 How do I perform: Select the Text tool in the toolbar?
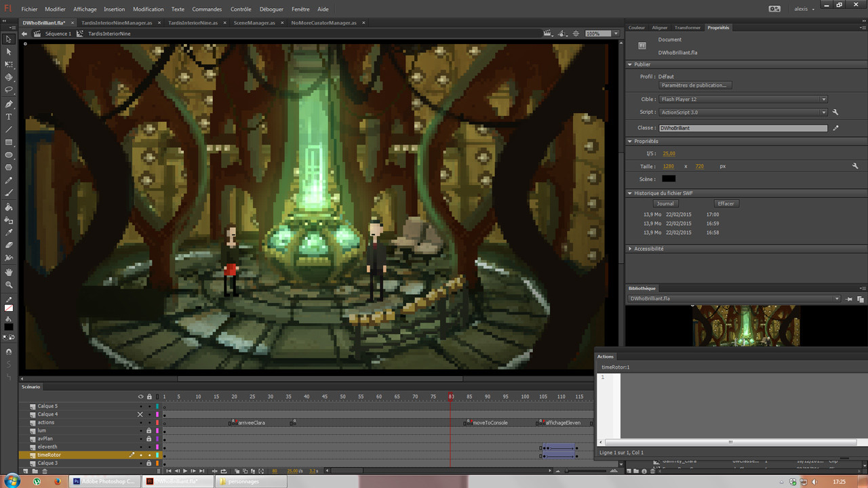[x=9, y=117]
